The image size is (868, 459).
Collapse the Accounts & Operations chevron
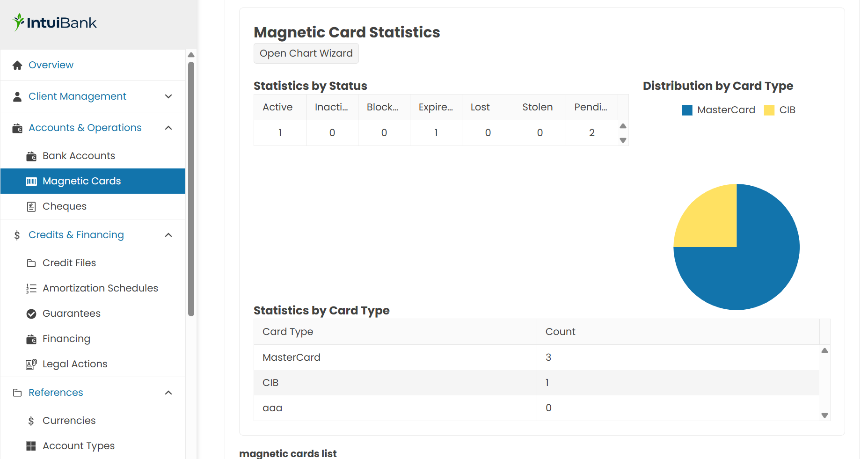tap(169, 128)
